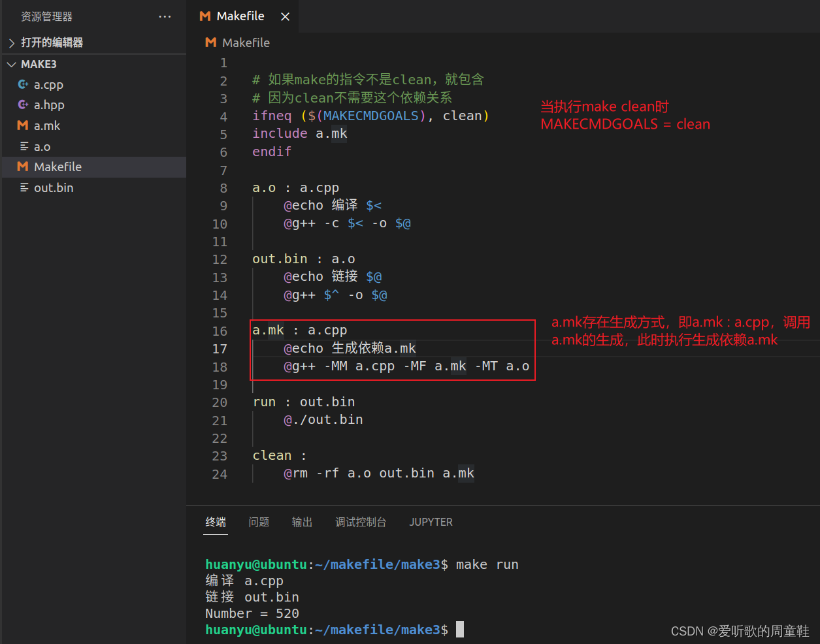Click the first comment line about make clean
This screenshot has width=820, height=644.
click(x=368, y=80)
